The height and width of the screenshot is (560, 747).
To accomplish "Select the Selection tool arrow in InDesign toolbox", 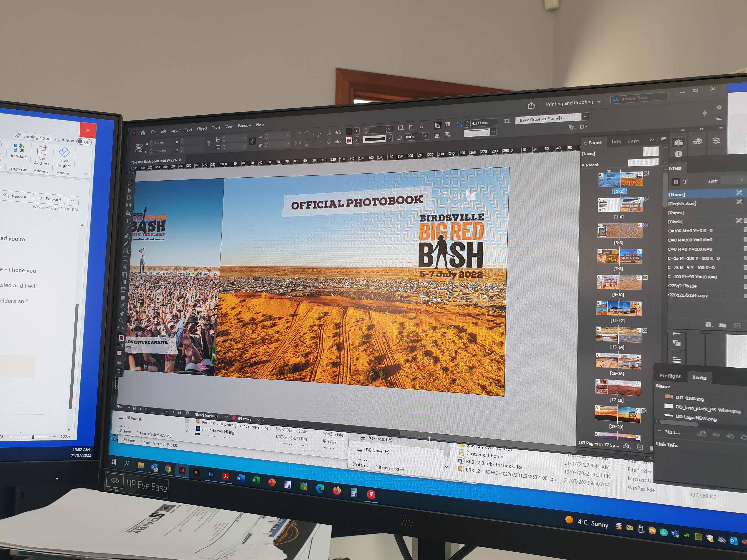I will pyautogui.click(x=130, y=183).
